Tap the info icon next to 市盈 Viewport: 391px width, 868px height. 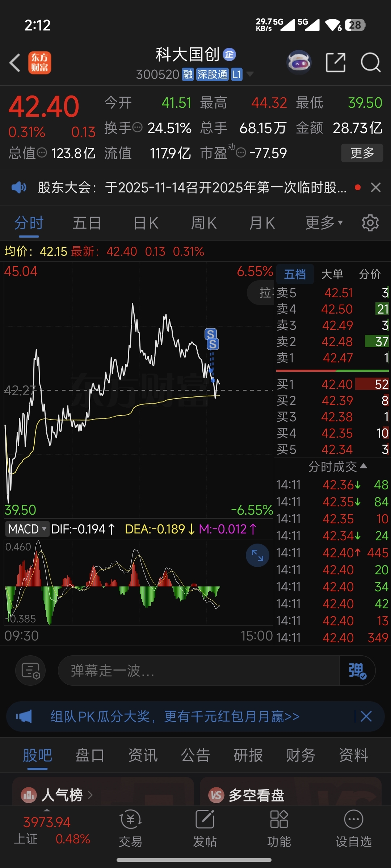241,153
